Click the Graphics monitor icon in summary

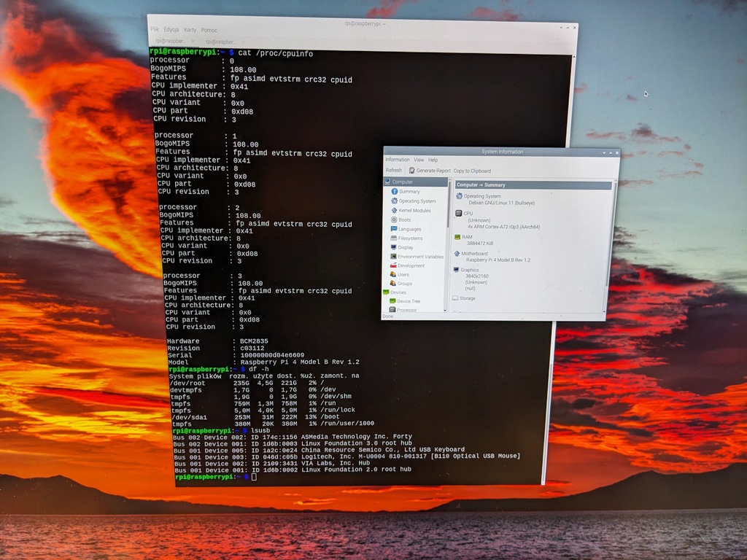pyautogui.click(x=456, y=270)
